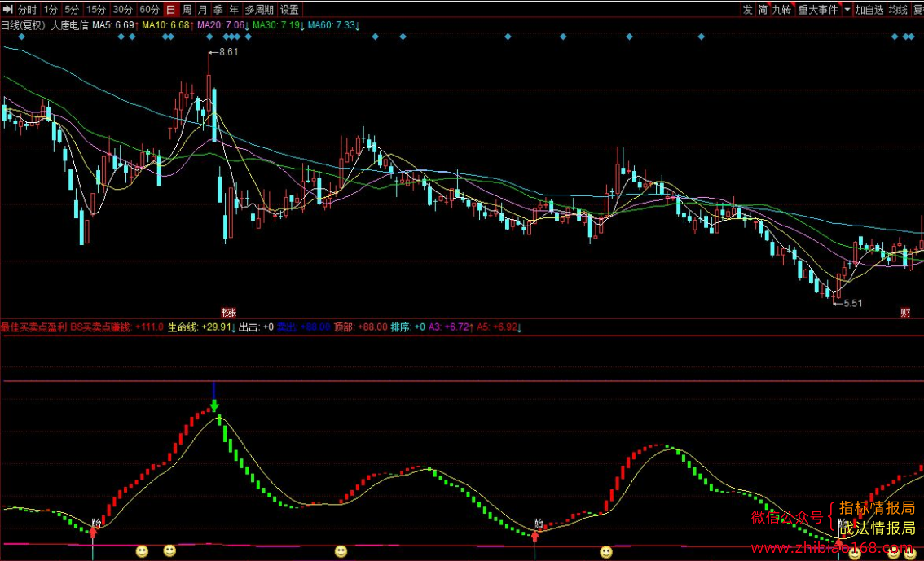
Task: Toggle the 九转 indicator overlay
Action: (782, 10)
